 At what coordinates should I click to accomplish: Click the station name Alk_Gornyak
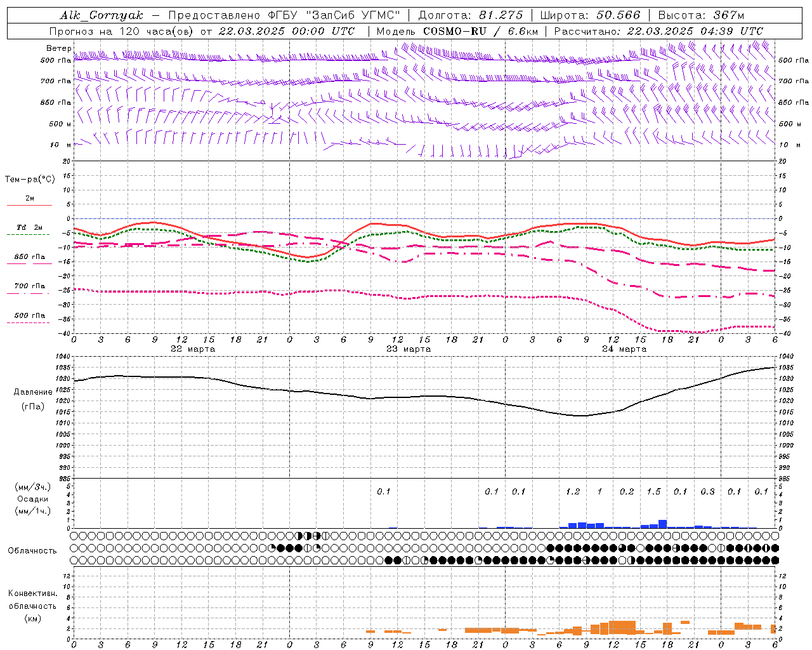coord(102,15)
